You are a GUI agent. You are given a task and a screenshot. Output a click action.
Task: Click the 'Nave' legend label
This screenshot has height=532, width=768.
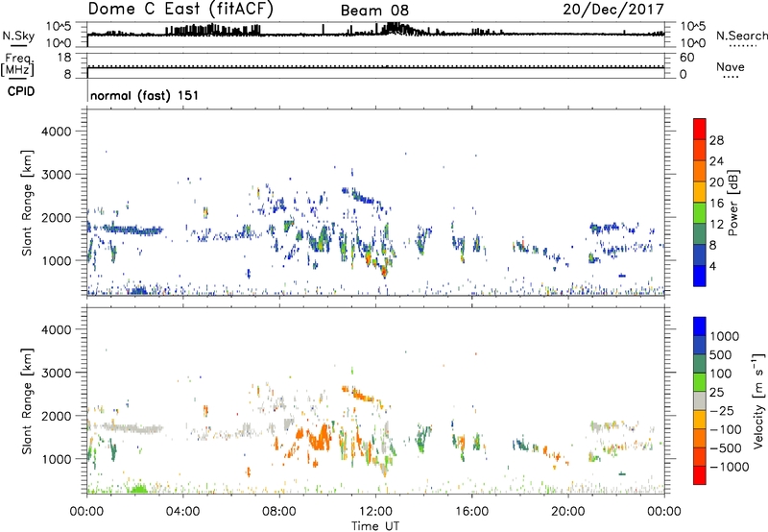[731, 66]
